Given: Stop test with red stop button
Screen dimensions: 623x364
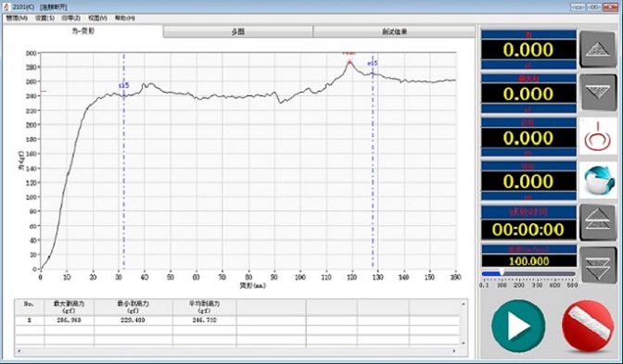Looking at the screenshot, I should 588,326.
